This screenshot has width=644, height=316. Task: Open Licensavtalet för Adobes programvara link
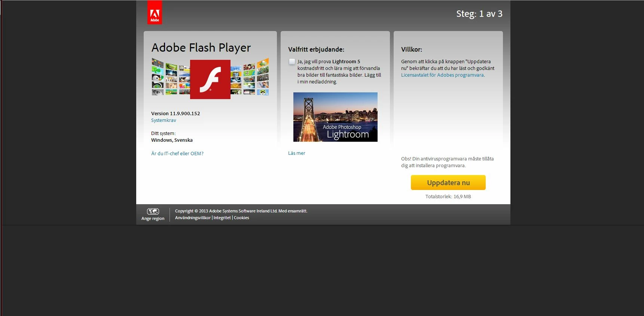pyautogui.click(x=442, y=75)
